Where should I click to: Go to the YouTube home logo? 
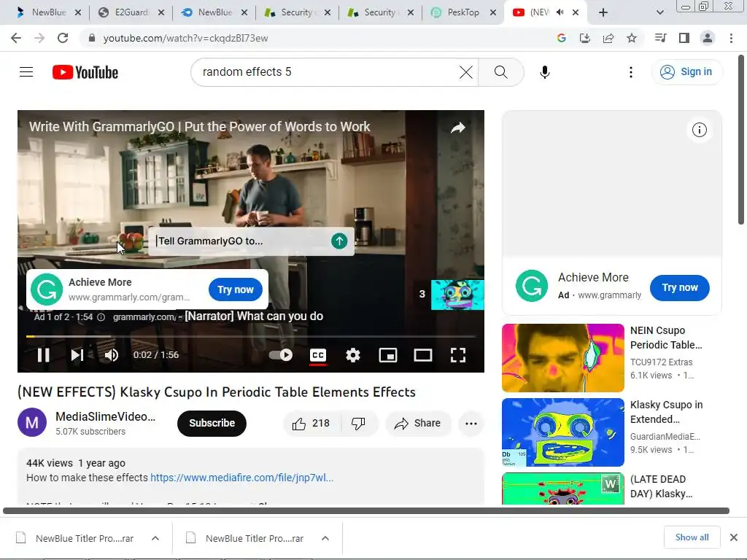point(85,72)
